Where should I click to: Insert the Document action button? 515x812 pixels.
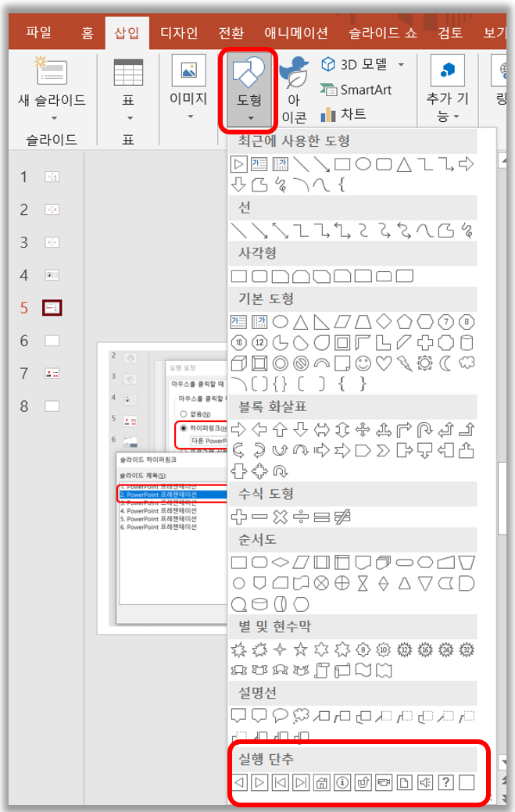tap(404, 782)
